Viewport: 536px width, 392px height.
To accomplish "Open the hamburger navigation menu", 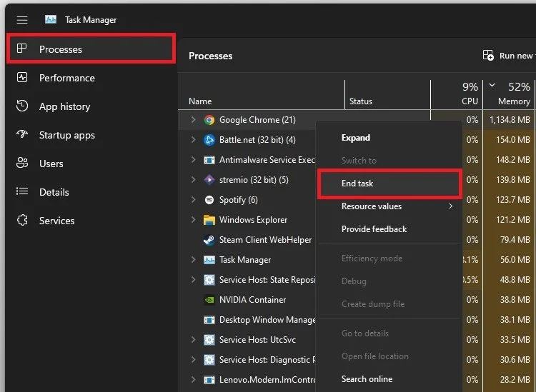I will point(22,20).
